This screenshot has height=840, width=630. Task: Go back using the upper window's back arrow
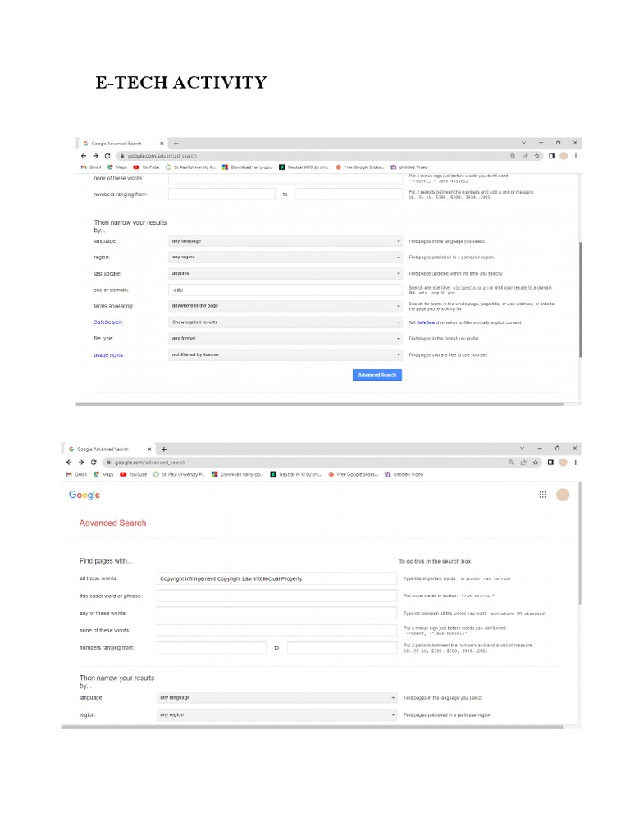coord(84,155)
